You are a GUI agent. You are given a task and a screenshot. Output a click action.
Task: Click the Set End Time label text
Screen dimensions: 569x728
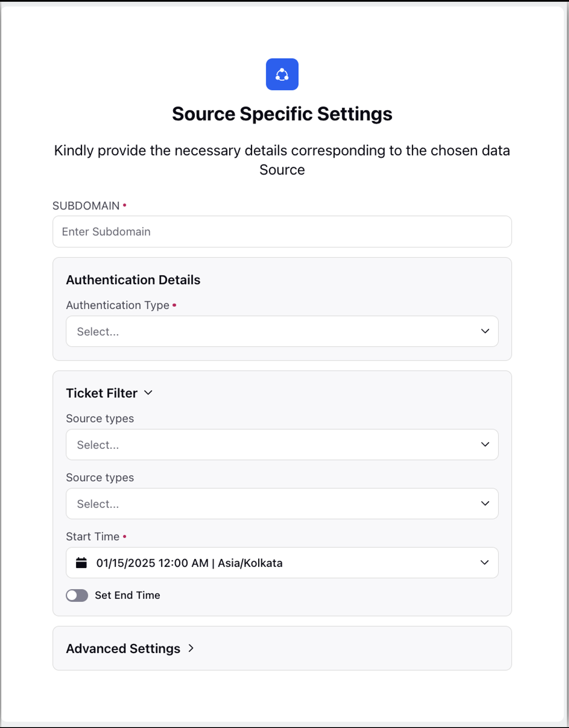coord(127,595)
